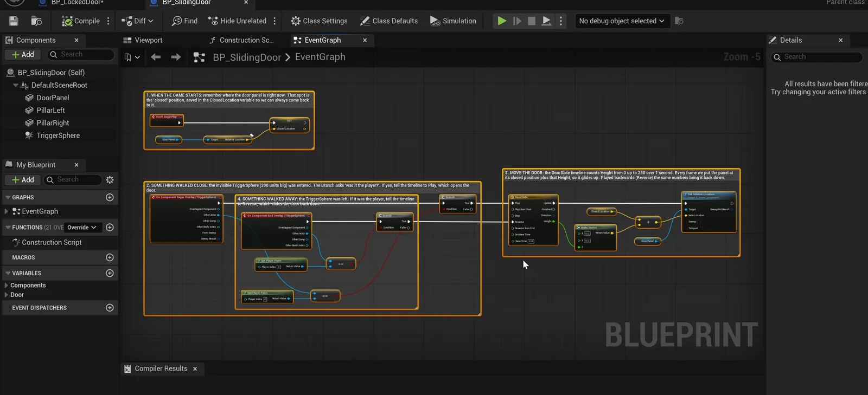Viewport: 868px width, 395px height.
Task: Click the My Blueprint Add button
Action: coord(23,180)
